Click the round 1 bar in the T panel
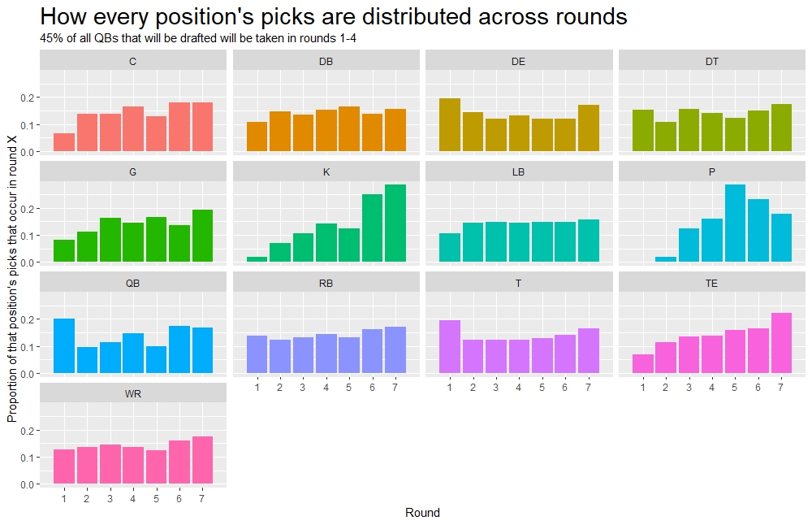Image resolution: width=812 pixels, height=525 pixels. [450, 347]
